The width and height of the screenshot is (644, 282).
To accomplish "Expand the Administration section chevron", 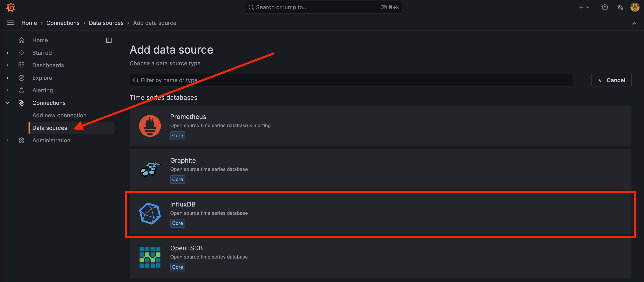I will coord(7,140).
